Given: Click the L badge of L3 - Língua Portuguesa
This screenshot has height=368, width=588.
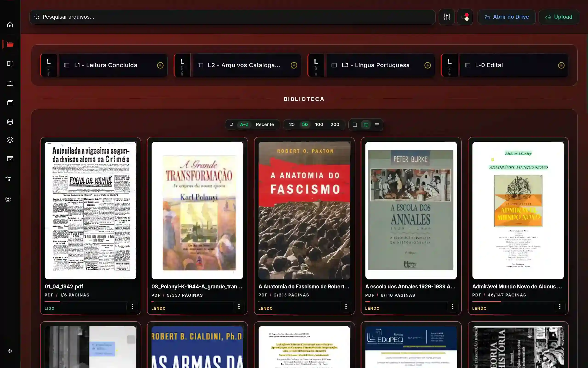Looking at the screenshot, I should pyautogui.click(x=316, y=65).
